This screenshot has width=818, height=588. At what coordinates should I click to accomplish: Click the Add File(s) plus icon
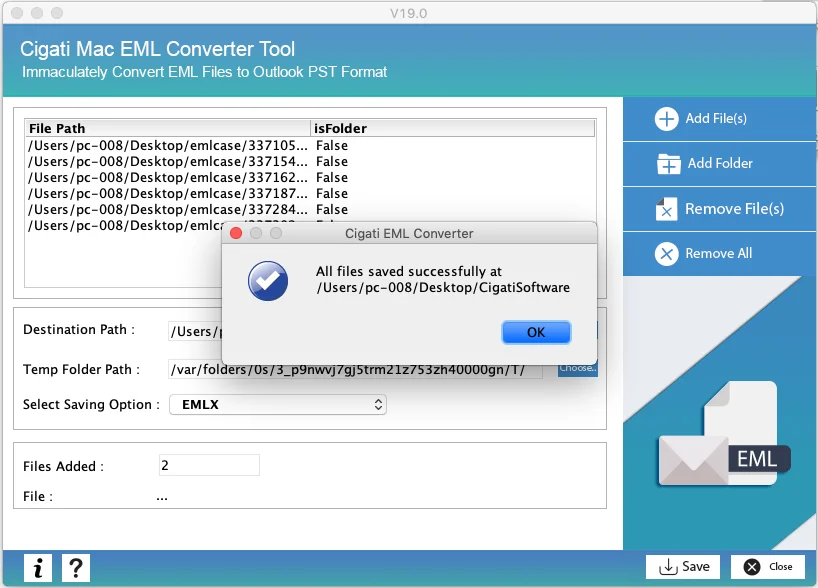click(666, 119)
